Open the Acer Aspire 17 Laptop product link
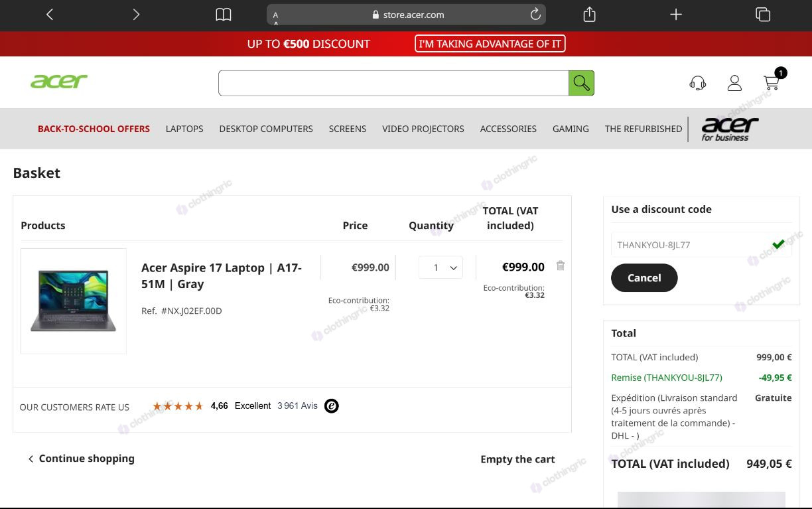The image size is (812, 509). click(222, 275)
